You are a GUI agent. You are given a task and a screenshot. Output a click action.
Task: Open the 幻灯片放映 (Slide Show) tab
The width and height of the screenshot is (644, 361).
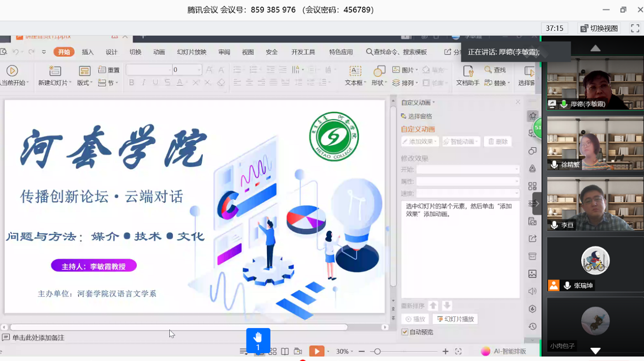[x=191, y=52]
